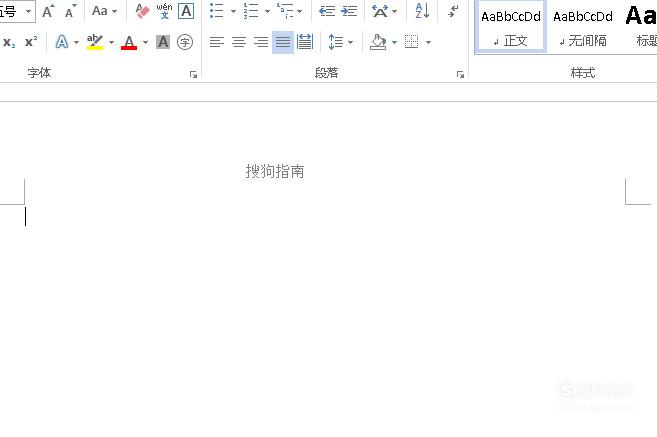Toggle show paragraph marks
The height and width of the screenshot is (437, 657).
[x=453, y=11]
